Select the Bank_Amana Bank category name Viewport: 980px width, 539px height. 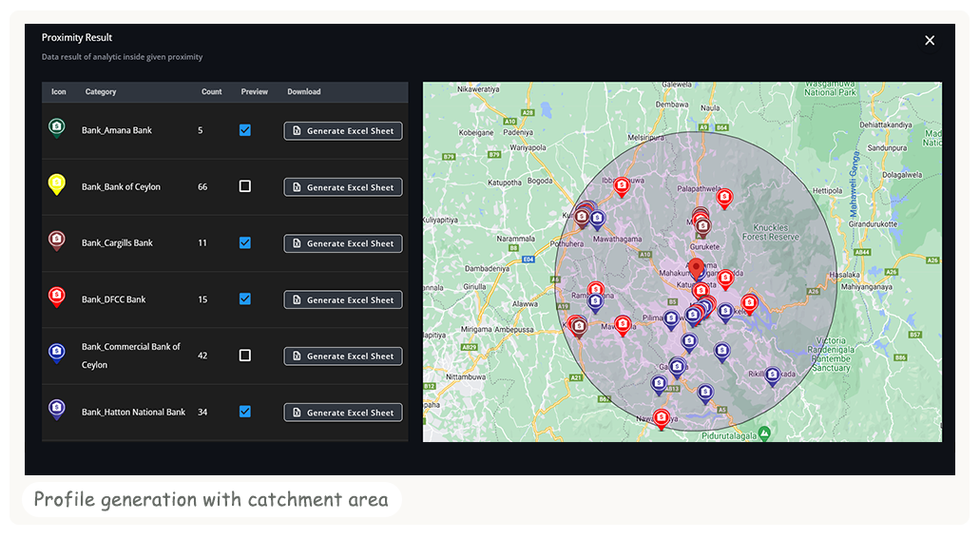[117, 130]
